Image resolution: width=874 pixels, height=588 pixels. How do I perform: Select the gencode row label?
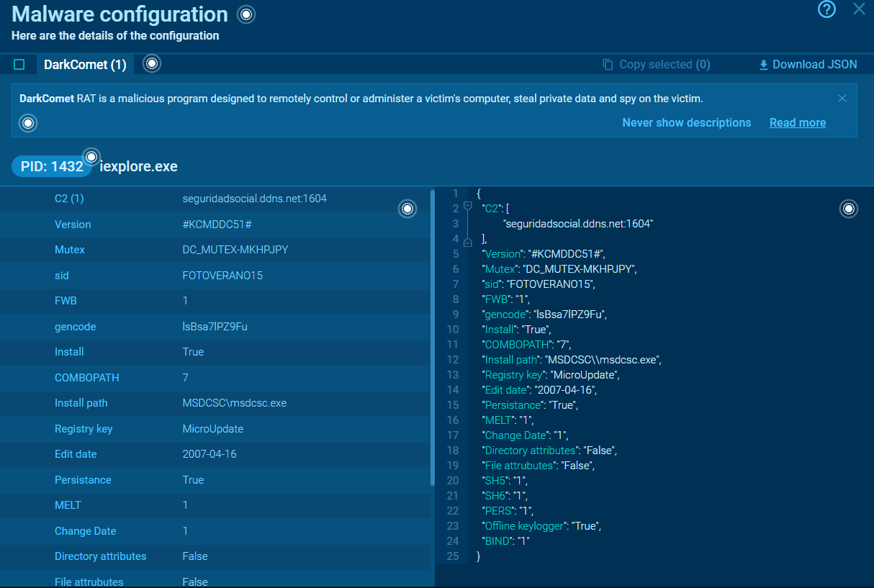75,327
